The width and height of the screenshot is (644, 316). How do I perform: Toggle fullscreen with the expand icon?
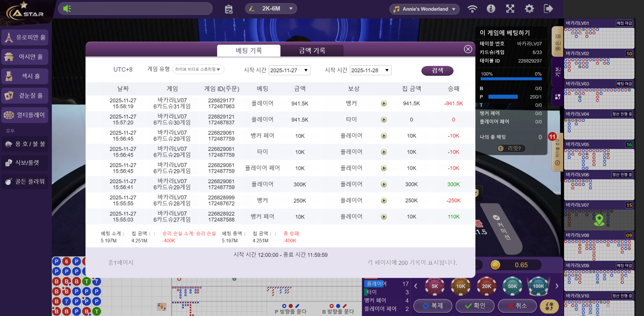coord(510,9)
